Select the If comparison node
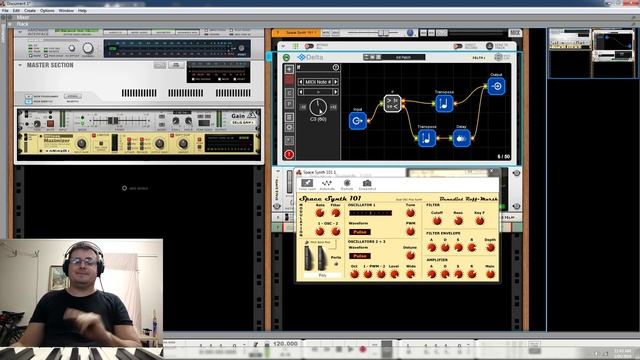Screen dimensions: 640x360 pyautogui.click(x=392, y=103)
